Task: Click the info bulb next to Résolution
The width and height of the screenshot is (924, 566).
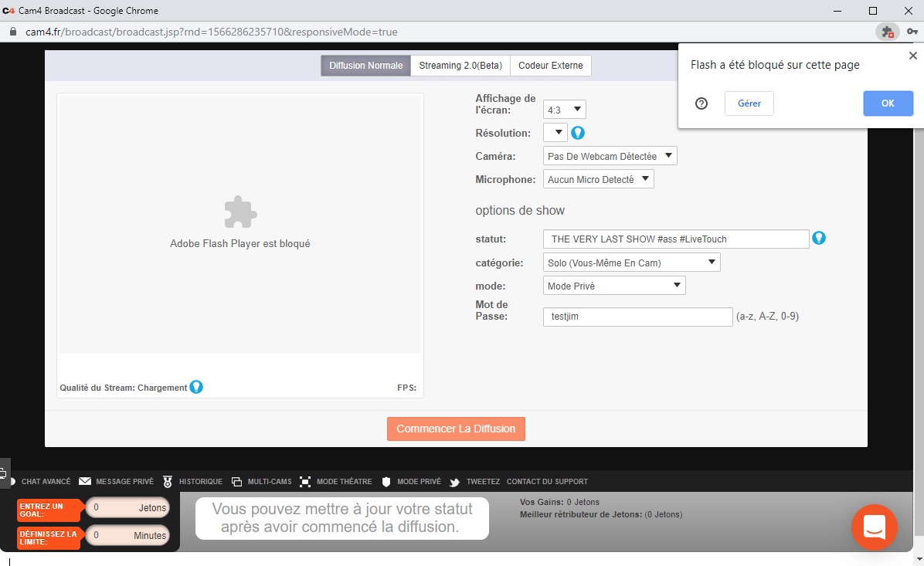Action: [x=578, y=133]
